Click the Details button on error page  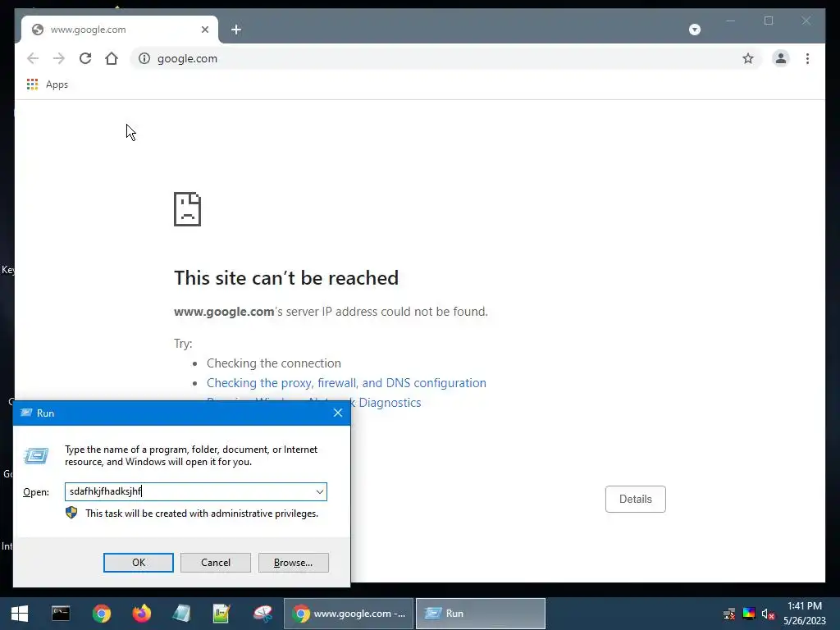click(x=636, y=499)
